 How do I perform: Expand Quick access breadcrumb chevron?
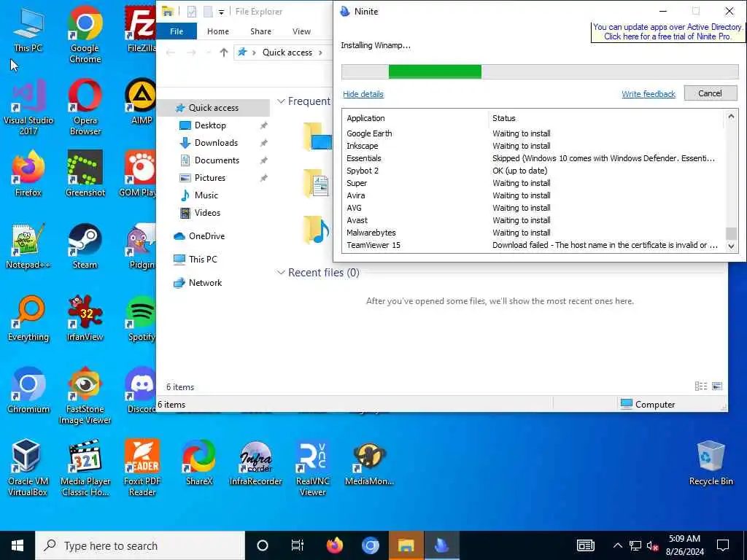320,52
